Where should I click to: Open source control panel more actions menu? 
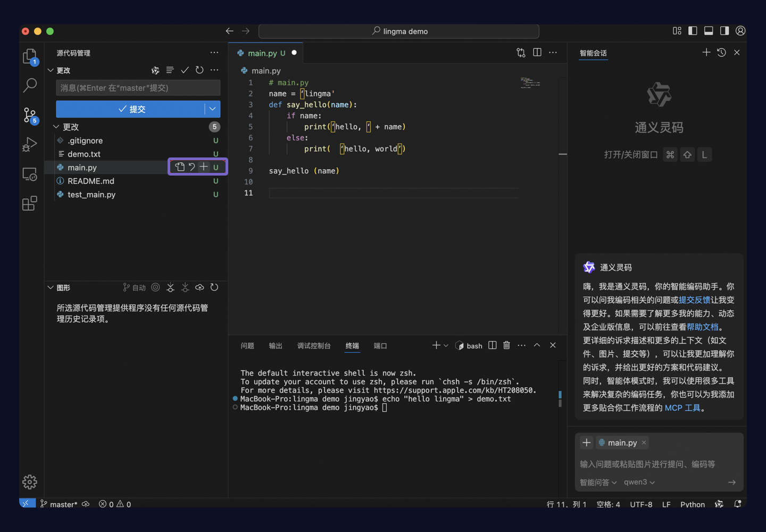[214, 53]
